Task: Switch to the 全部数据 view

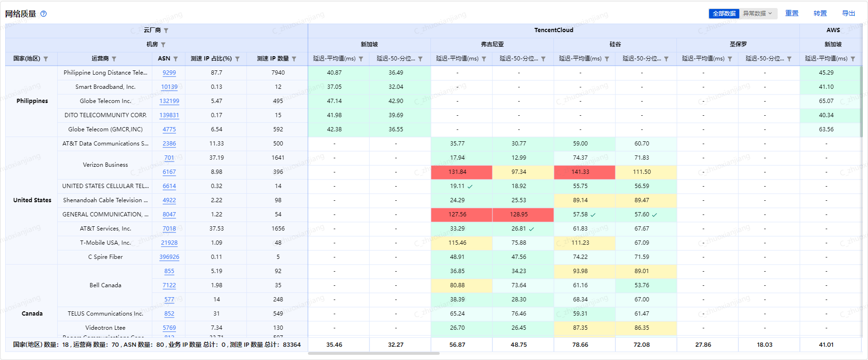Action: click(x=724, y=14)
